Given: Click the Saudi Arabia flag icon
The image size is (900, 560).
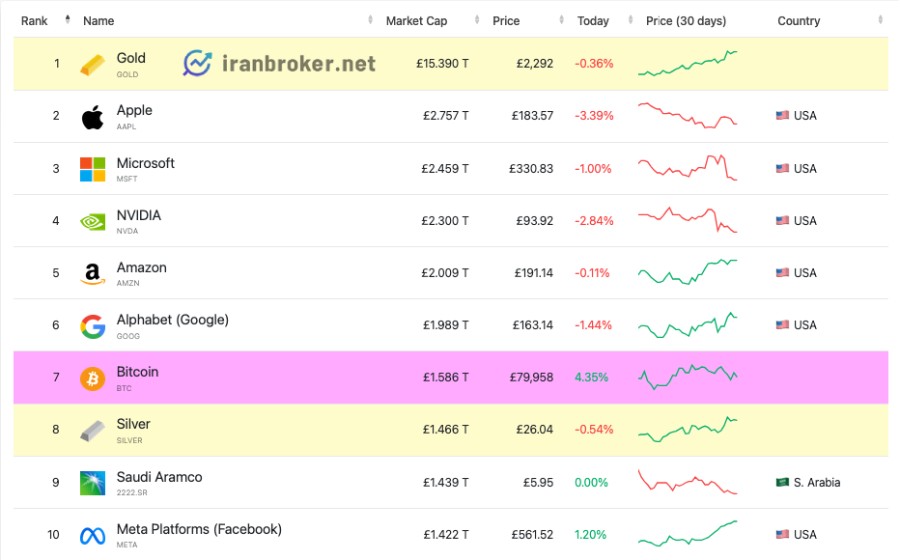Looking at the screenshot, I should point(782,482).
